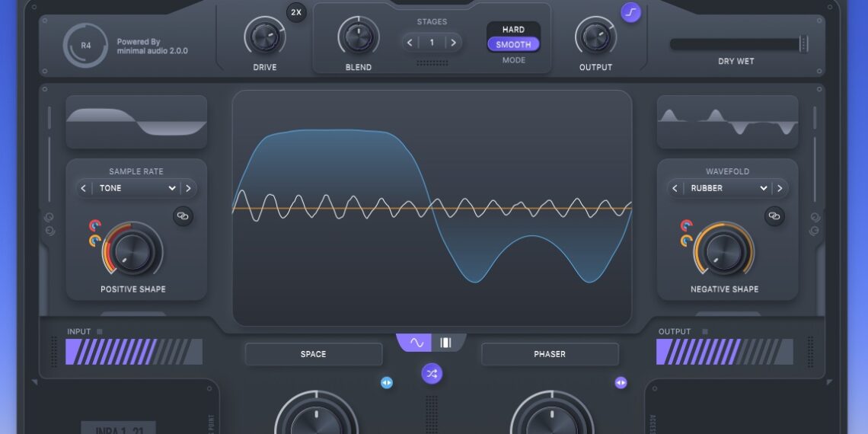Click the PHASER effect button
This screenshot has height=434, width=868.
[x=550, y=354]
